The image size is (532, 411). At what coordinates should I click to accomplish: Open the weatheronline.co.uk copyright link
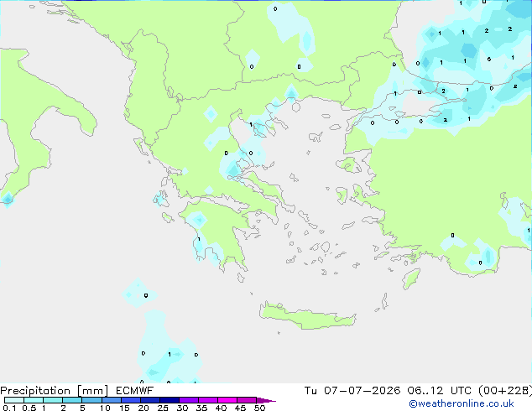462,403
